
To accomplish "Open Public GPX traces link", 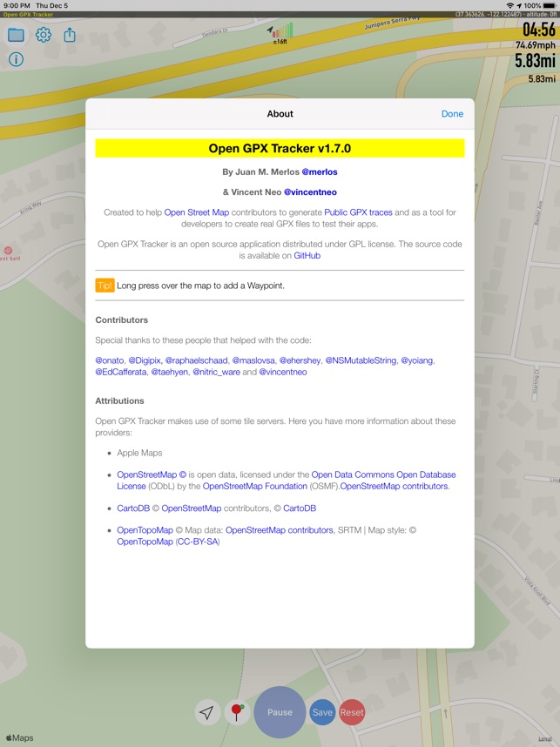I will pos(359,212).
